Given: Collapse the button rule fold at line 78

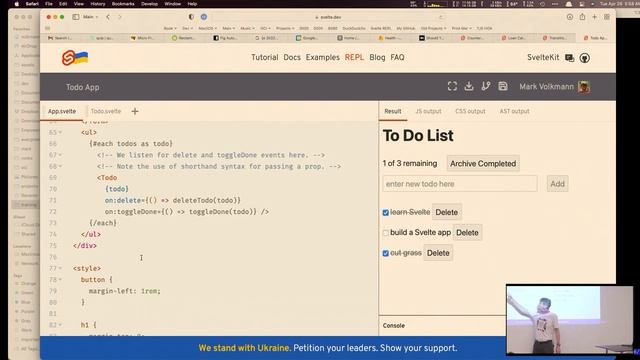Looking at the screenshot, I should pos(60,280).
